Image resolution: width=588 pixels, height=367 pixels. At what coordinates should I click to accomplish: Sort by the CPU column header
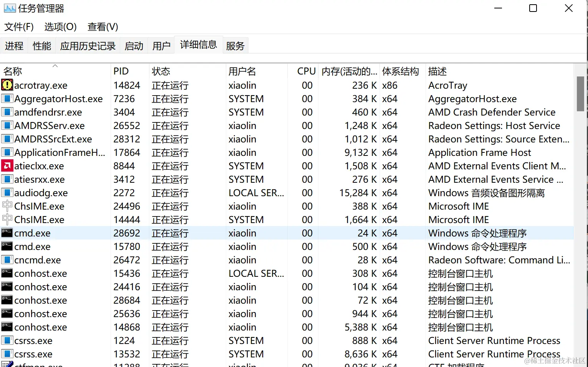303,71
